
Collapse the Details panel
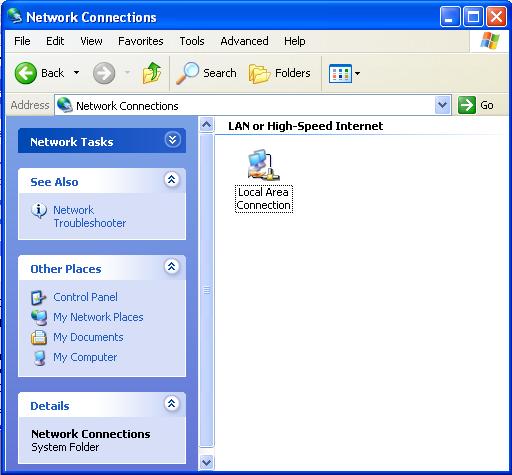pyautogui.click(x=172, y=404)
